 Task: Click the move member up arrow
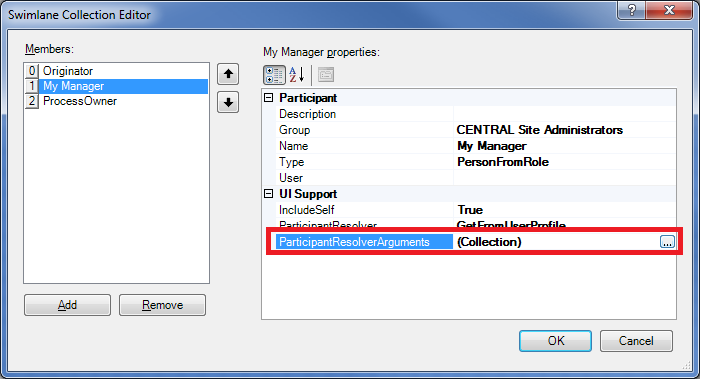point(228,74)
